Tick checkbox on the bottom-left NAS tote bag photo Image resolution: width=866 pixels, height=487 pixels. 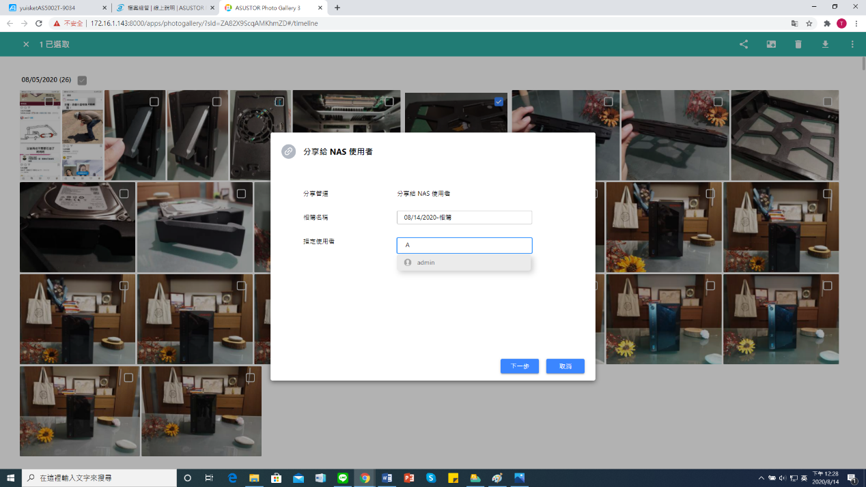click(x=129, y=378)
